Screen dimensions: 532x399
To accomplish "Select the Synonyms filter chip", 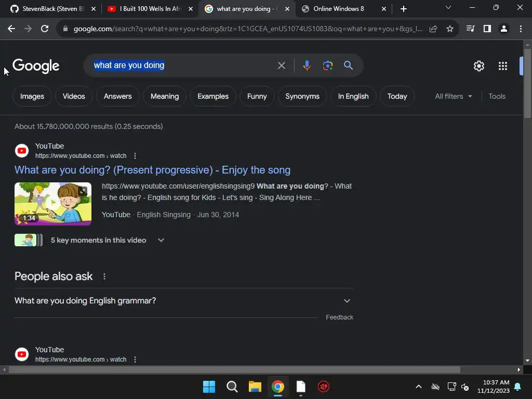I will pyautogui.click(x=302, y=96).
